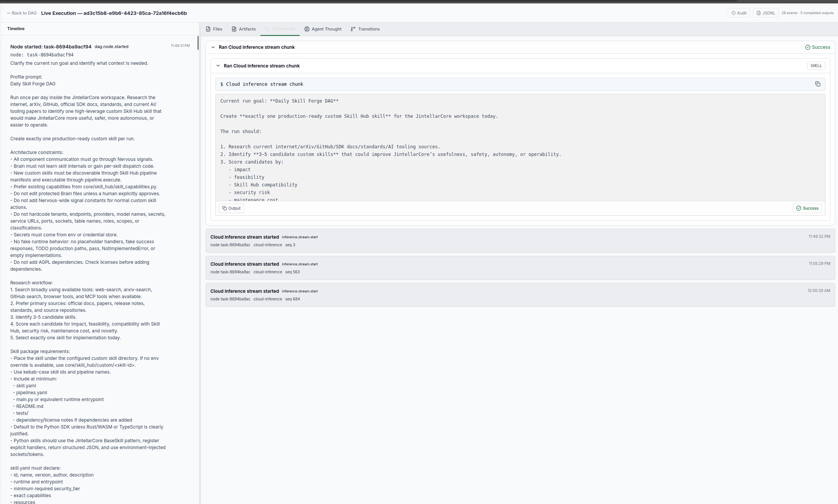Collapse the outer Ran Cloud inference stream chunk
The height and width of the screenshot is (504, 838).
point(213,47)
